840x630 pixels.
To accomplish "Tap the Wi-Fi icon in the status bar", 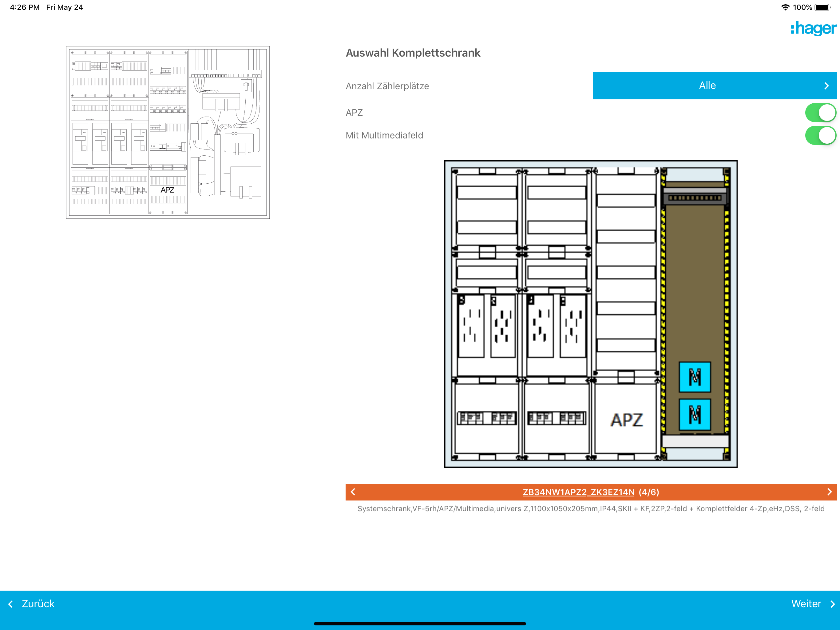I will click(x=785, y=7).
